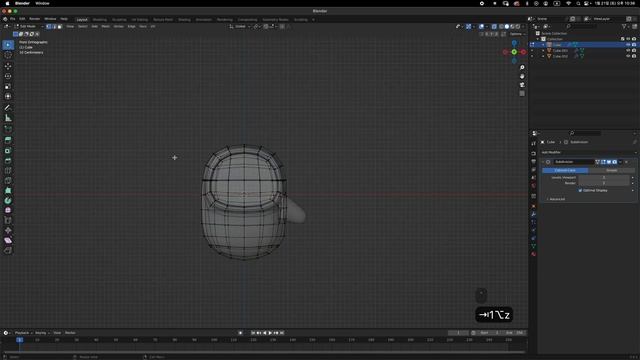This screenshot has width=640, height=360.
Task: Switch to material preview shading
Action: tap(512, 27)
